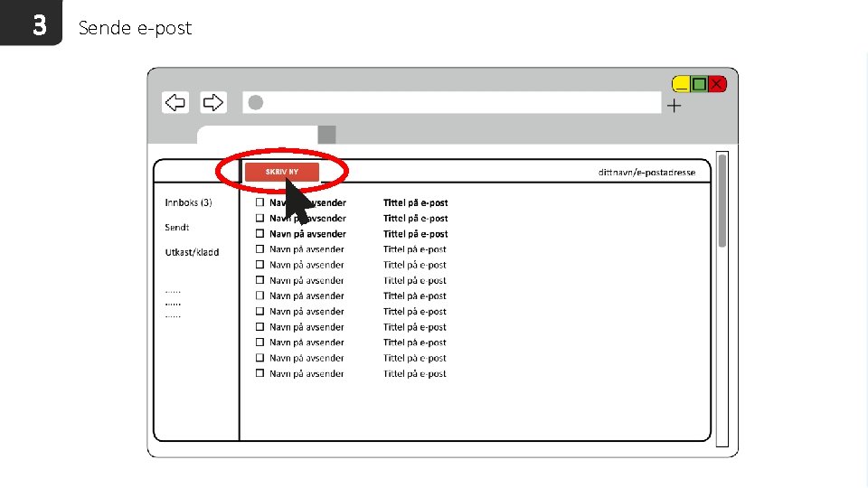Click into the browser address bar
868x488 pixels.
coord(452,102)
